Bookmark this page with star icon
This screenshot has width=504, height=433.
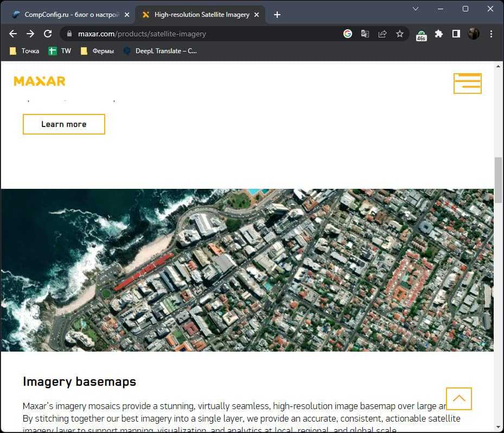(400, 34)
